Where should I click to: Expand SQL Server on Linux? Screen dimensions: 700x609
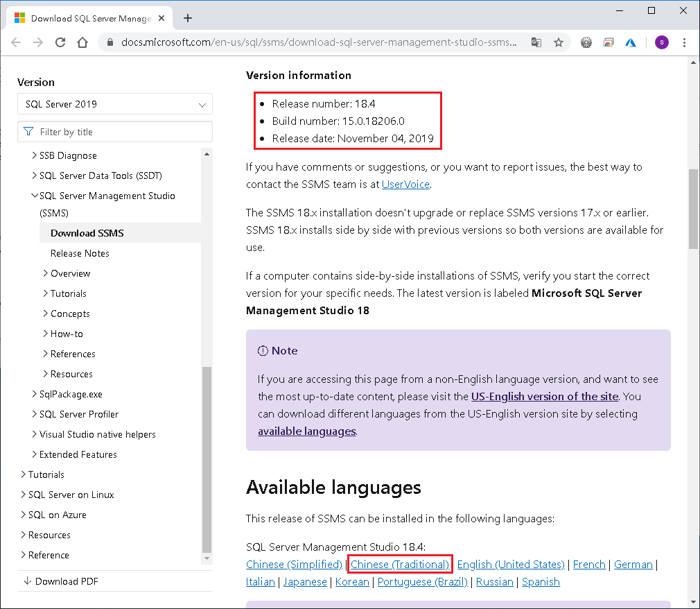23,494
